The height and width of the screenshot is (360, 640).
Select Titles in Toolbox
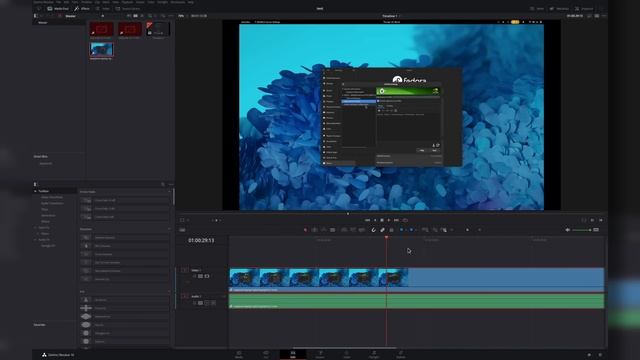point(44,209)
